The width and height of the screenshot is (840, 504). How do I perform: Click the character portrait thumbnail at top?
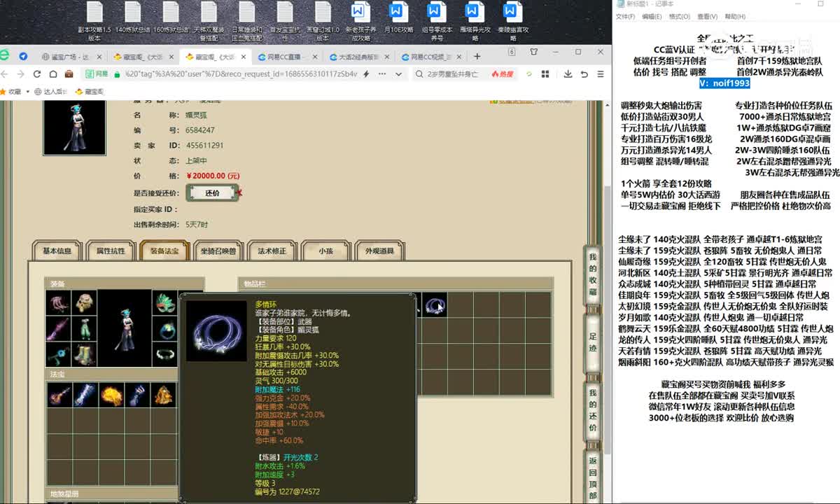tap(73, 126)
